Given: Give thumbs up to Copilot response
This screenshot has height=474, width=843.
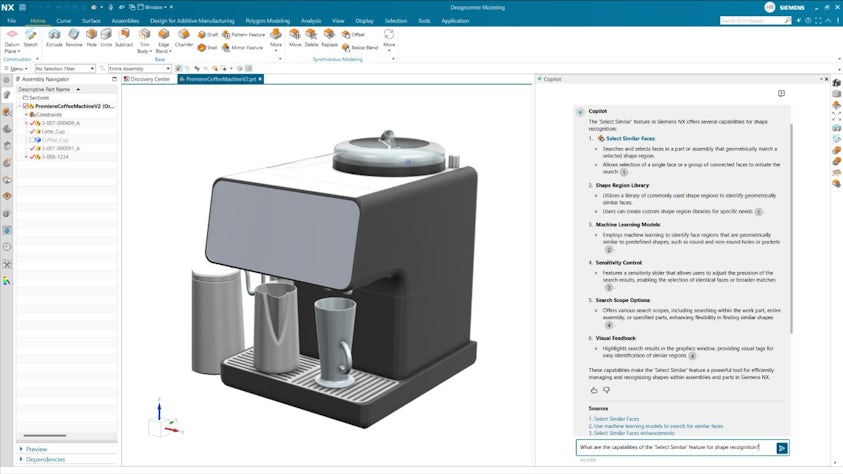Looking at the screenshot, I should pyautogui.click(x=594, y=390).
